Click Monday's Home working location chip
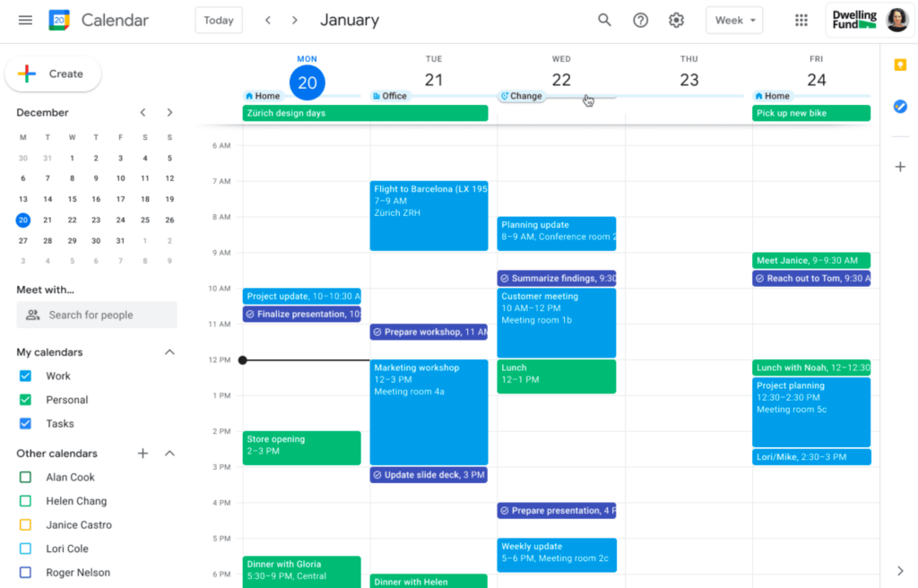The height and width of the screenshot is (588, 918). 263,96
